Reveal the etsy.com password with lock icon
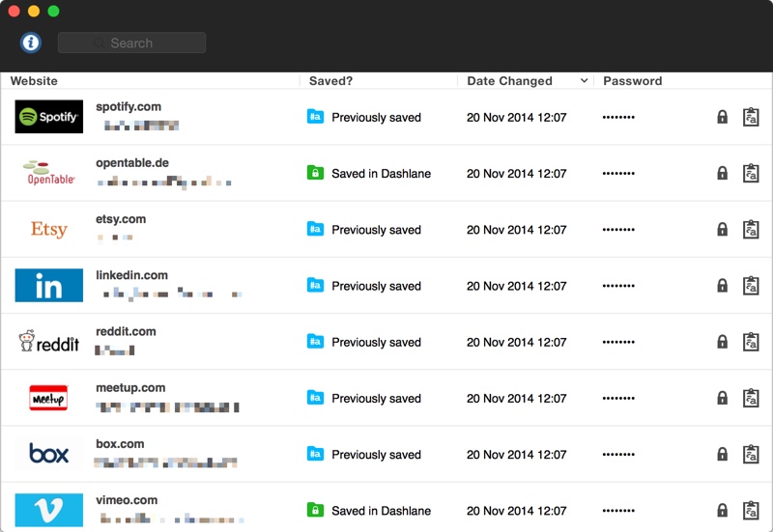The width and height of the screenshot is (773, 532). coord(722,230)
